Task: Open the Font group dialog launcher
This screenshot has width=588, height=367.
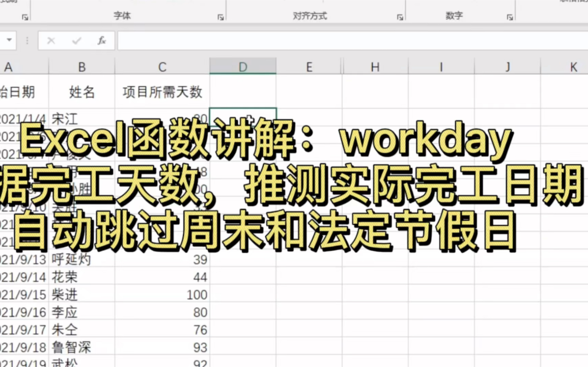Action: click(221, 17)
